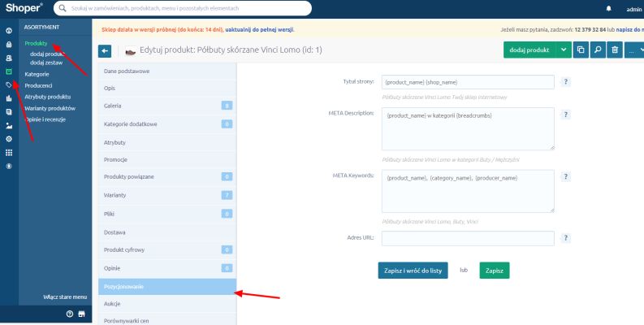Image resolution: width=644 pixels, height=325 pixels.
Task: Click the back arrow button beside product title
Action: click(105, 50)
